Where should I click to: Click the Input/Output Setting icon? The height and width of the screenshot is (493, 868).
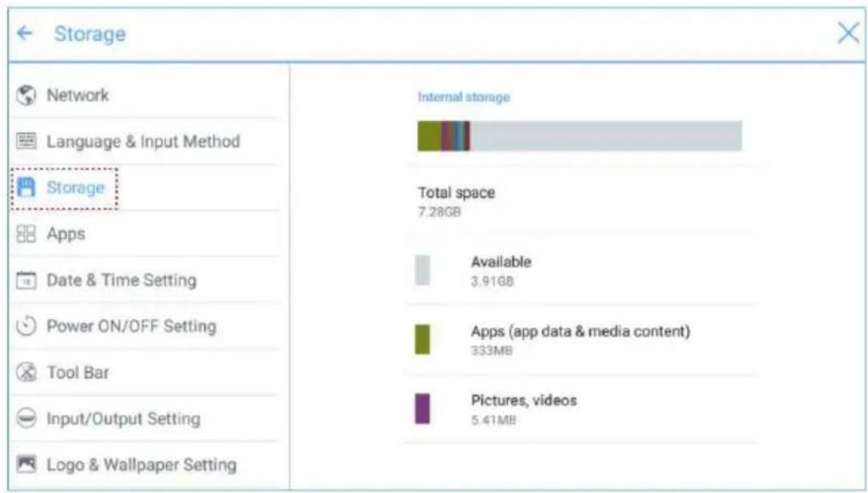pyautogui.click(x=26, y=418)
